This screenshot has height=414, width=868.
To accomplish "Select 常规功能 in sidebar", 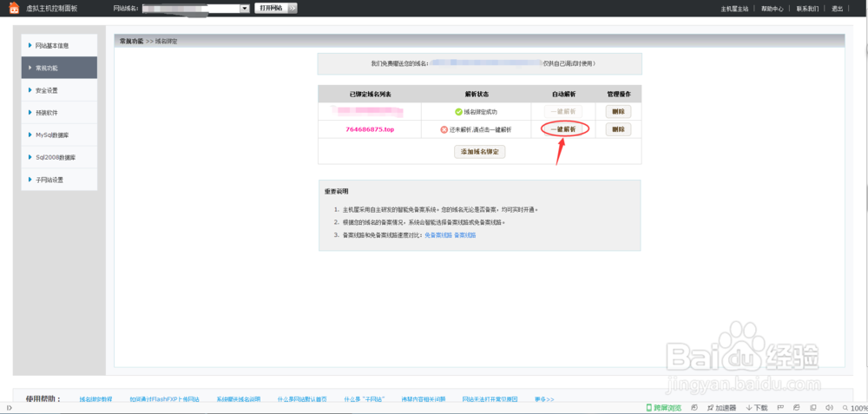I will point(59,68).
